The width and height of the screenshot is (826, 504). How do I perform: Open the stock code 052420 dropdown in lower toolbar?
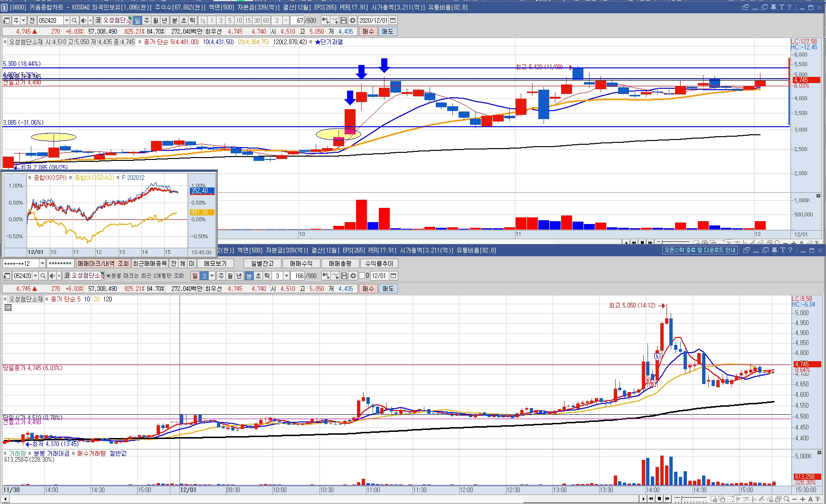tap(35, 276)
